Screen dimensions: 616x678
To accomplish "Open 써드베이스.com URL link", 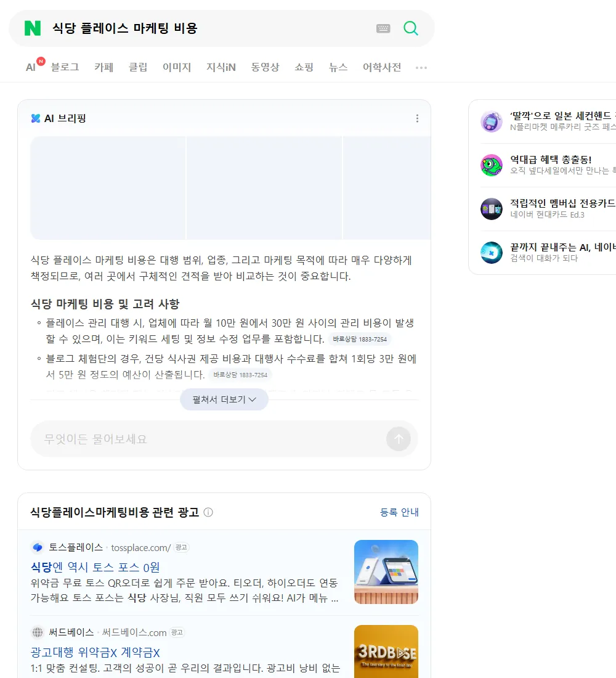I will 134,632.
